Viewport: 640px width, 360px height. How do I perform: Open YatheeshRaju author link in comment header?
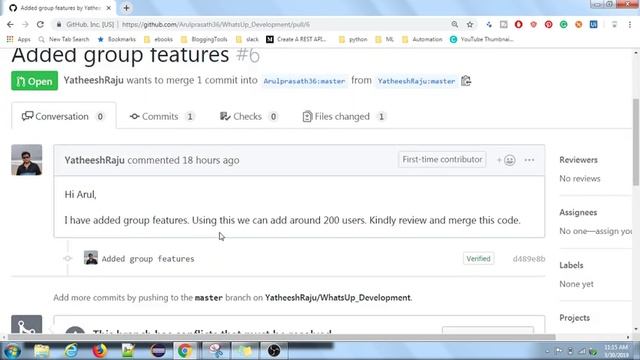coord(94,160)
